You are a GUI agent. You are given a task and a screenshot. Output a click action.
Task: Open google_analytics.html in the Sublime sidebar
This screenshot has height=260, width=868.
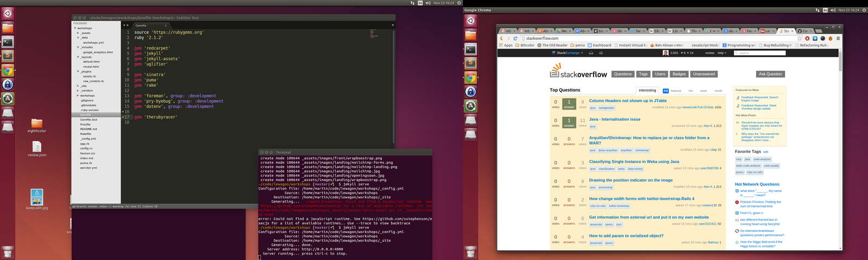point(98,53)
